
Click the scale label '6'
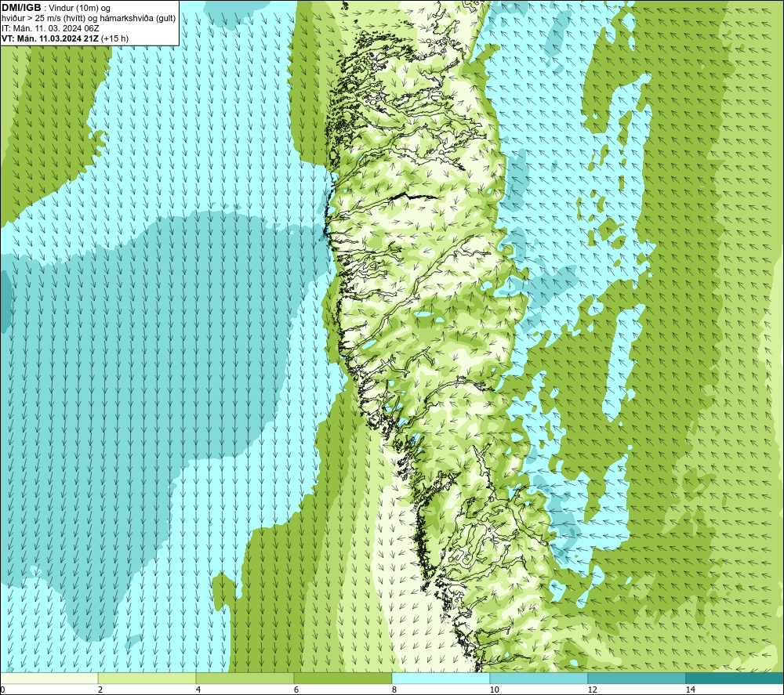296,690
